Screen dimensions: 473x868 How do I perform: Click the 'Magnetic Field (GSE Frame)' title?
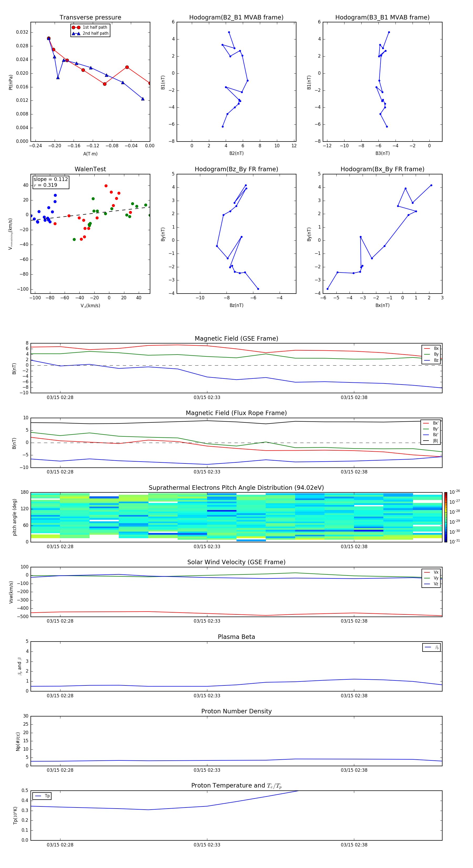click(x=236, y=339)
